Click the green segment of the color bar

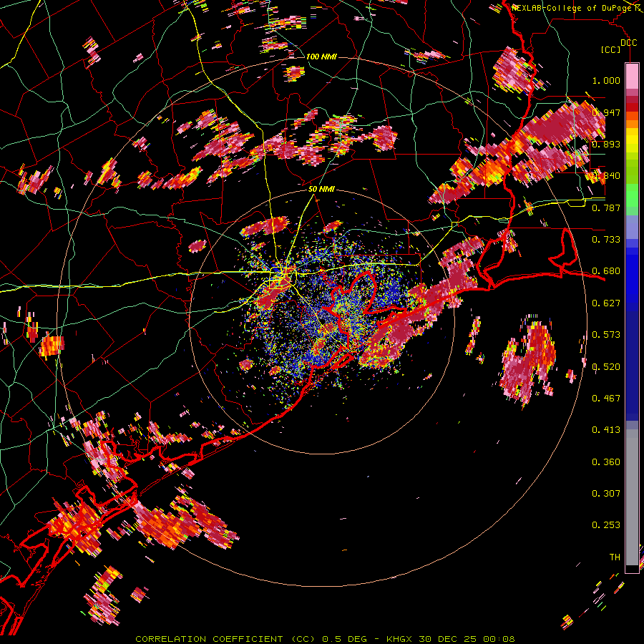632,196
